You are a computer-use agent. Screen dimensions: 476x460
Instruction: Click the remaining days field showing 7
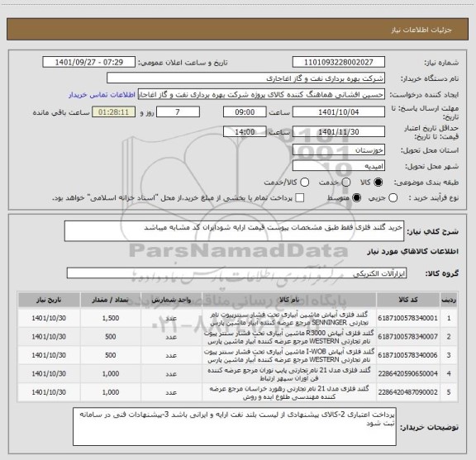coord(178,112)
